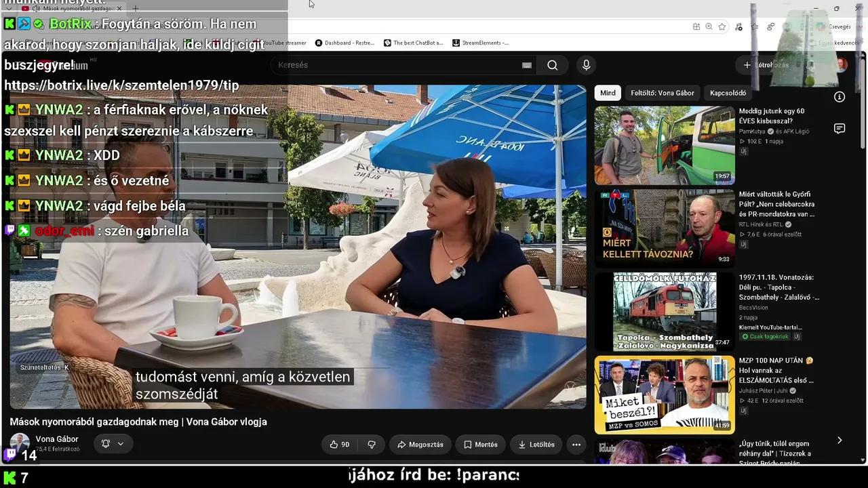Image resolution: width=868 pixels, height=488 pixels.
Task: Open the botrix.live tip link in chat overlay
Action: coord(121,85)
